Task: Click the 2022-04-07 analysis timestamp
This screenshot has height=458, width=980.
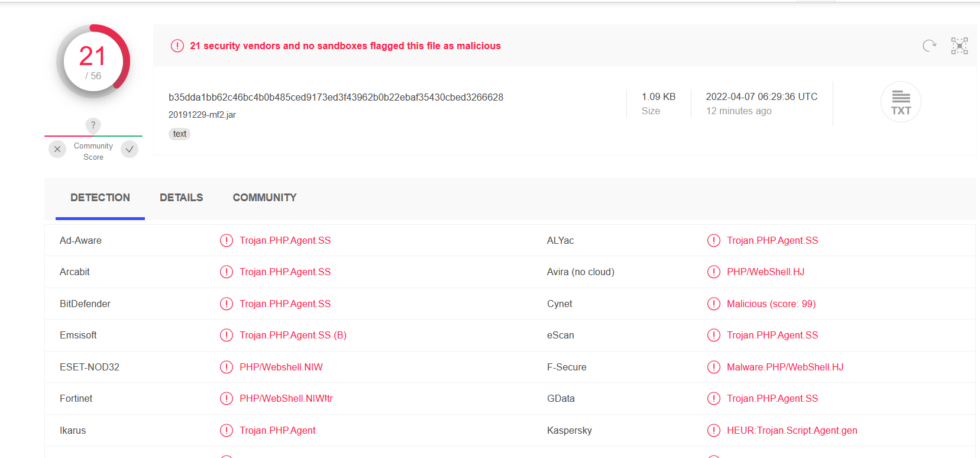Action: pyautogui.click(x=761, y=96)
